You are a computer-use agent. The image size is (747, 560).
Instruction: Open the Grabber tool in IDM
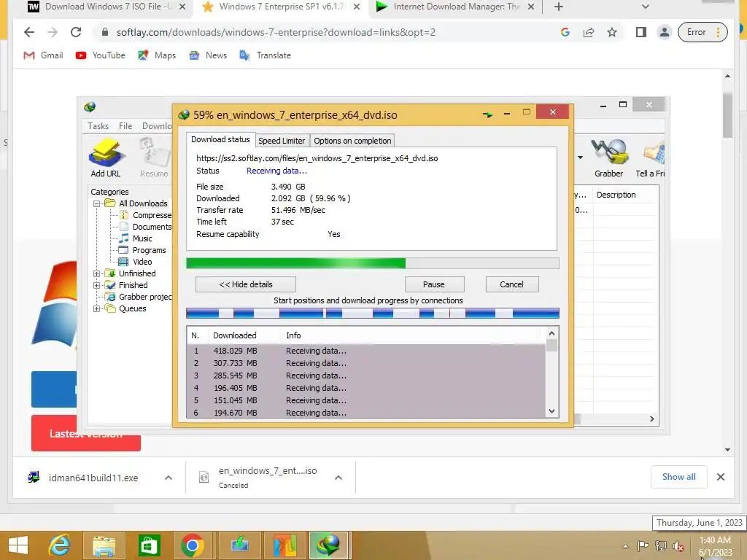[608, 157]
